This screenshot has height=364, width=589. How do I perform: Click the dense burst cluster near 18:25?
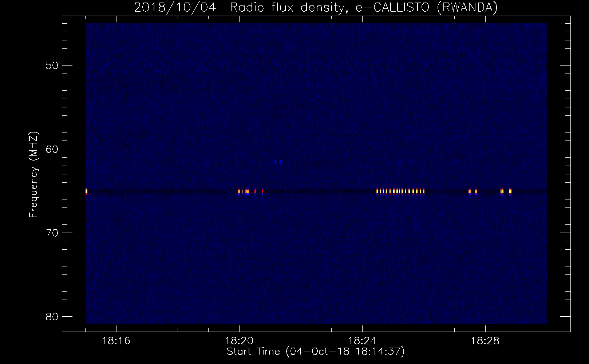(x=400, y=191)
